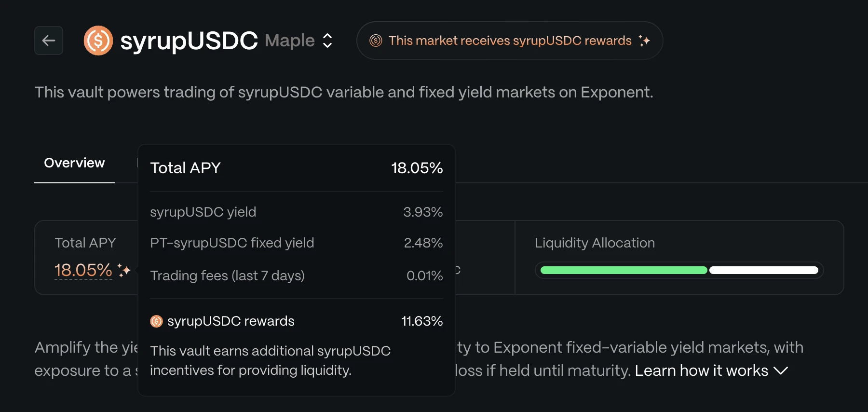
Task: Click the coin icon in rewards badge
Action: 376,41
